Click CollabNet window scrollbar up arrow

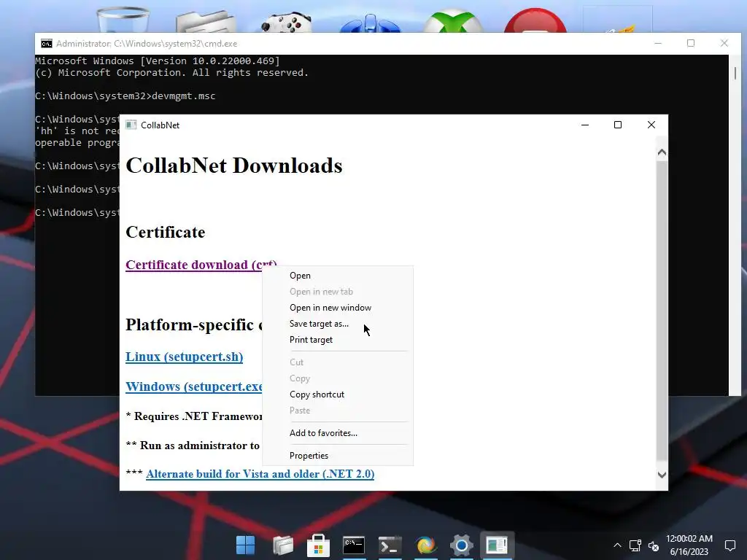tap(662, 152)
